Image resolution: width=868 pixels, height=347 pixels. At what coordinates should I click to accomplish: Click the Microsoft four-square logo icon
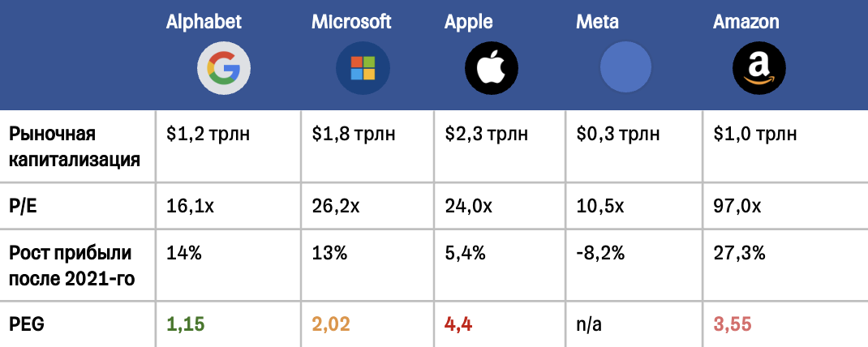coord(363,69)
